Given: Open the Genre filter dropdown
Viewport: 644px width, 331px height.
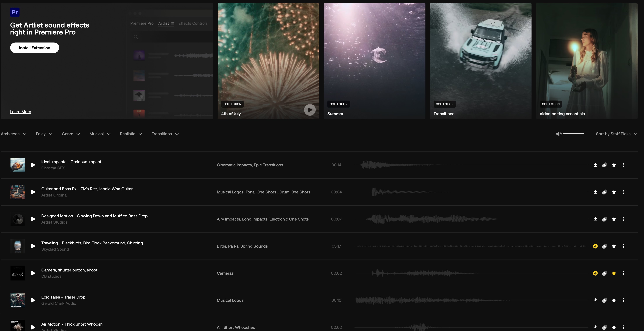Looking at the screenshot, I should (x=71, y=134).
